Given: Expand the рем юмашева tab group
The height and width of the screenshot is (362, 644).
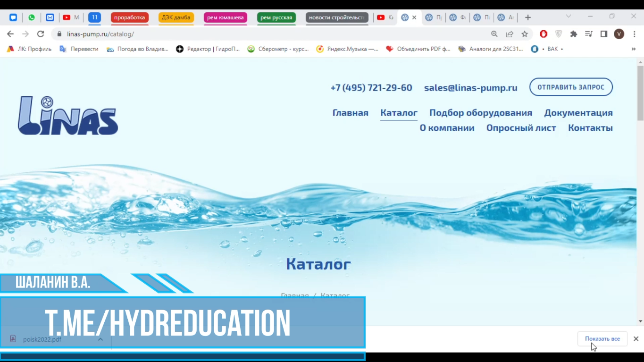Looking at the screenshot, I should point(226,17).
